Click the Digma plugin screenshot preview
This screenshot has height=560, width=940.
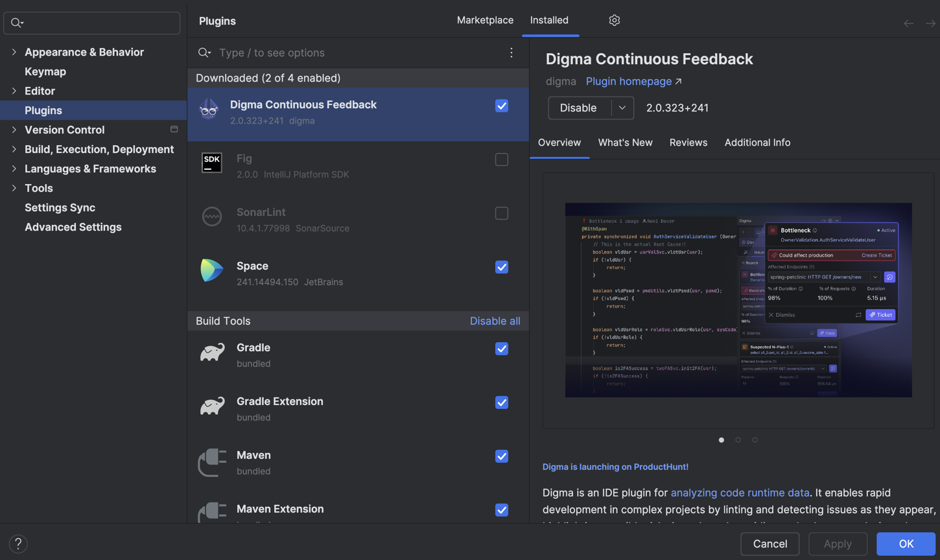(738, 300)
